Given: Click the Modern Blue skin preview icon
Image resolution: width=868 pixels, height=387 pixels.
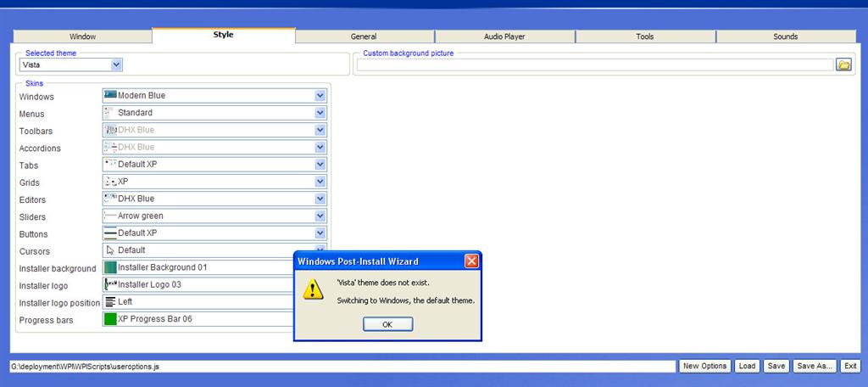Looking at the screenshot, I should [110, 95].
